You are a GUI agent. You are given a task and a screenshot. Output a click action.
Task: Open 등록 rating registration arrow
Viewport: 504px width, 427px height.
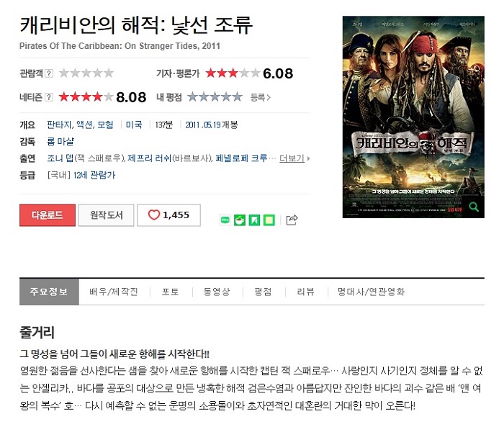point(261,97)
